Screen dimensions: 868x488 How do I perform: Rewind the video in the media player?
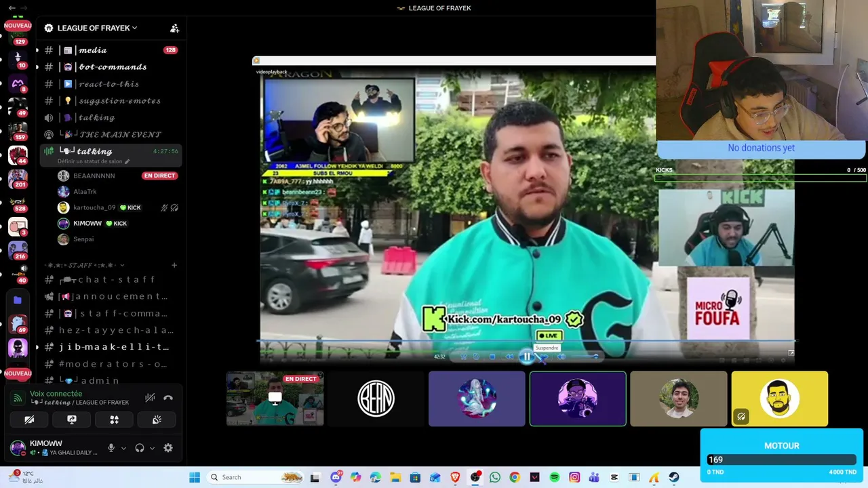(x=509, y=357)
